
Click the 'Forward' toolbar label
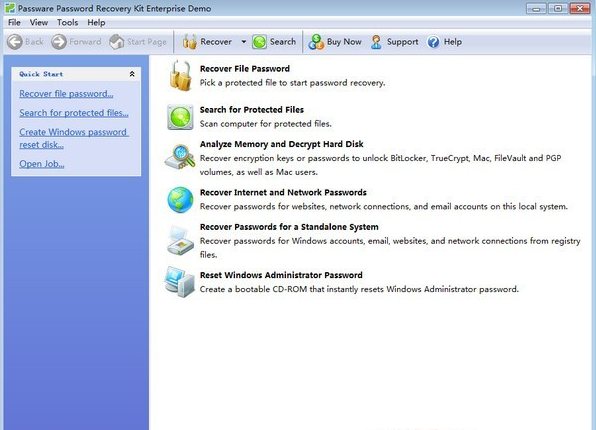pyautogui.click(x=85, y=42)
